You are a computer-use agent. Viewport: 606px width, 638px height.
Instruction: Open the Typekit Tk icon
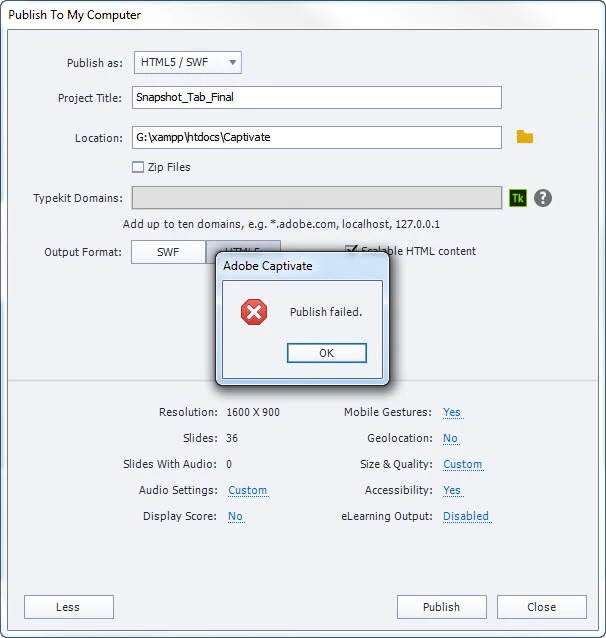pyautogui.click(x=518, y=198)
